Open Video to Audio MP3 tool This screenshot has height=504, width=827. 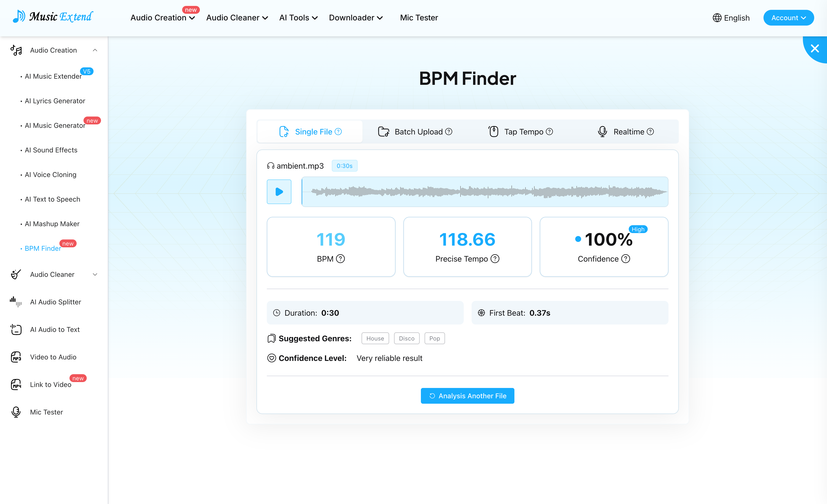pyautogui.click(x=53, y=357)
